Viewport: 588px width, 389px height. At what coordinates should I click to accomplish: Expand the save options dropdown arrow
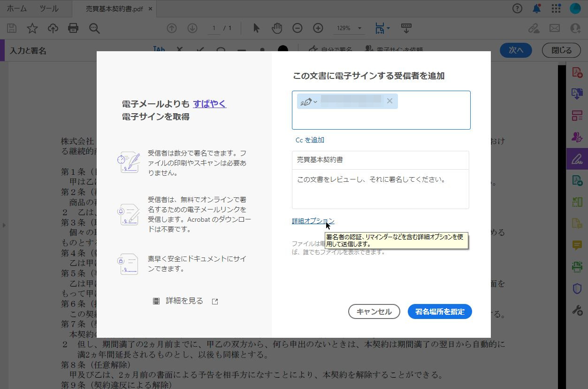click(x=389, y=28)
